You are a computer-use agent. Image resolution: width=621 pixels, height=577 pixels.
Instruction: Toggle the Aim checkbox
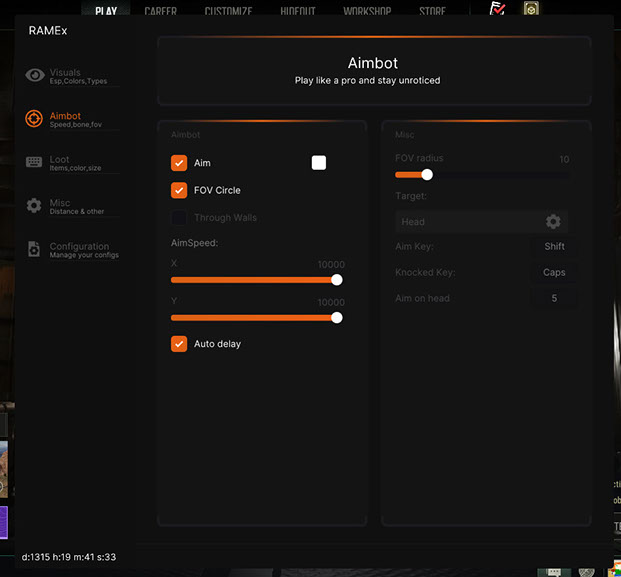(x=179, y=163)
